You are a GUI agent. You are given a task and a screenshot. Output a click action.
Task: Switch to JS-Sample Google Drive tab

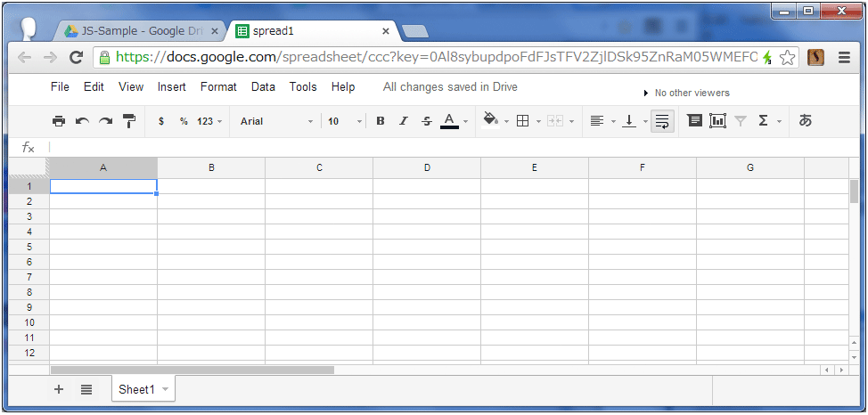click(136, 31)
